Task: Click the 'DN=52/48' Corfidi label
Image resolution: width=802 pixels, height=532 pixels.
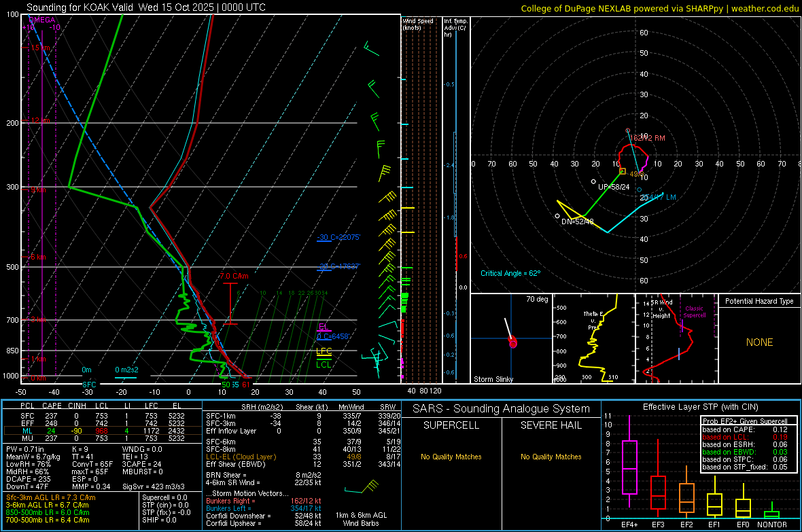Action: tap(578, 221)
